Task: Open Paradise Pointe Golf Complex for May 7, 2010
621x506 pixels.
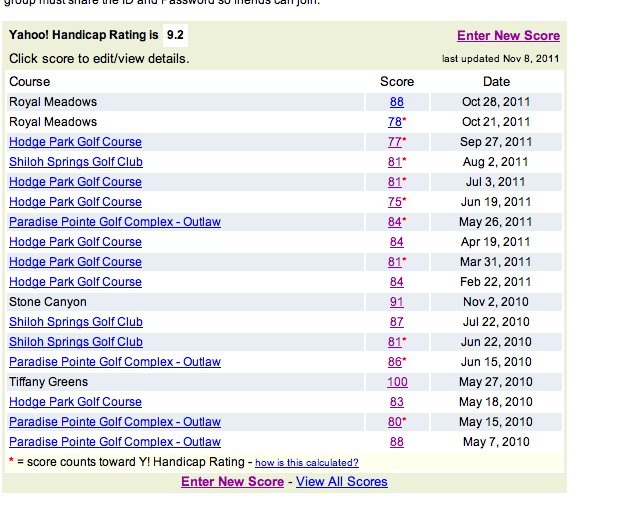Action: pos(114,442)
